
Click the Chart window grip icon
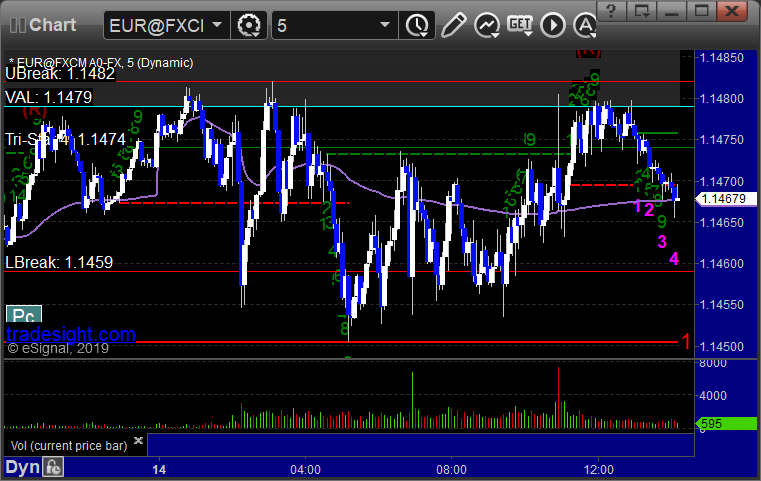[x=18, y=25]
